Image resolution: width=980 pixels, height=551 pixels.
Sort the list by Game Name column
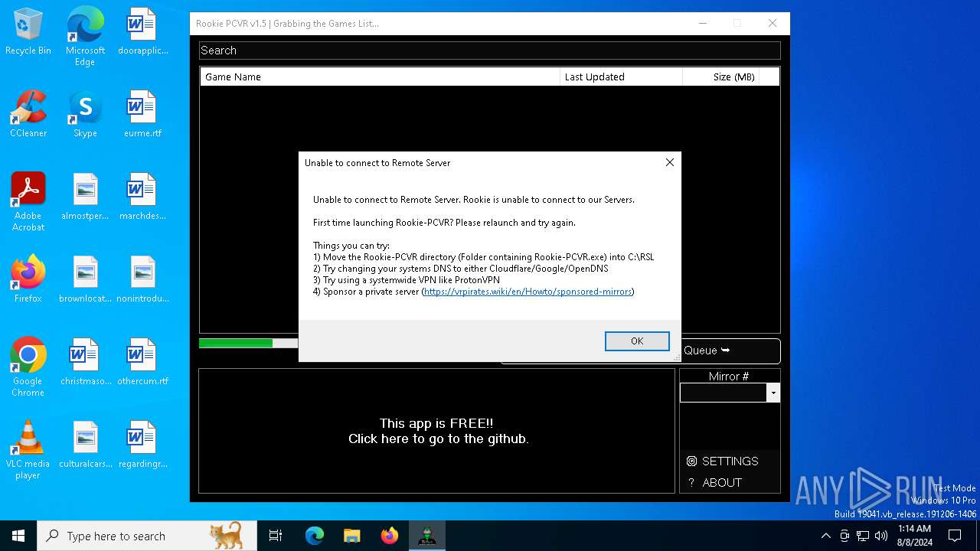pos(380,77)
